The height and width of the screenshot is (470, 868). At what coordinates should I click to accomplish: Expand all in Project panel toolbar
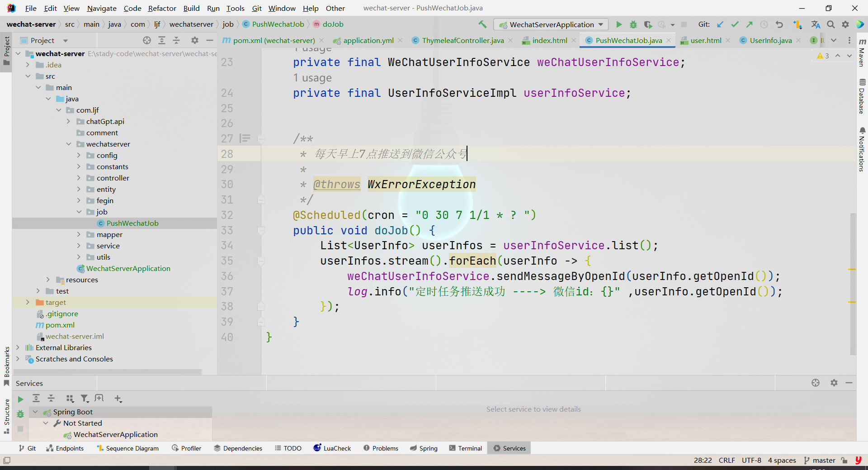(x=162, y=40)
